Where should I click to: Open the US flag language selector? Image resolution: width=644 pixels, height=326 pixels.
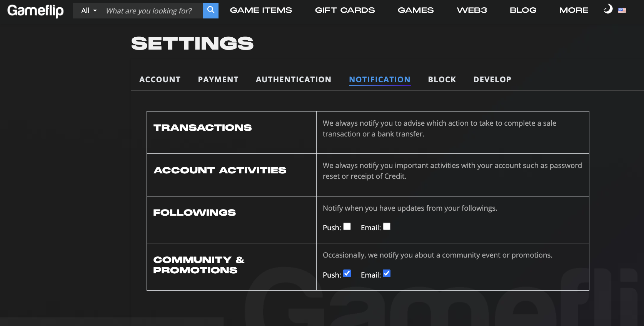pos(622,10)
